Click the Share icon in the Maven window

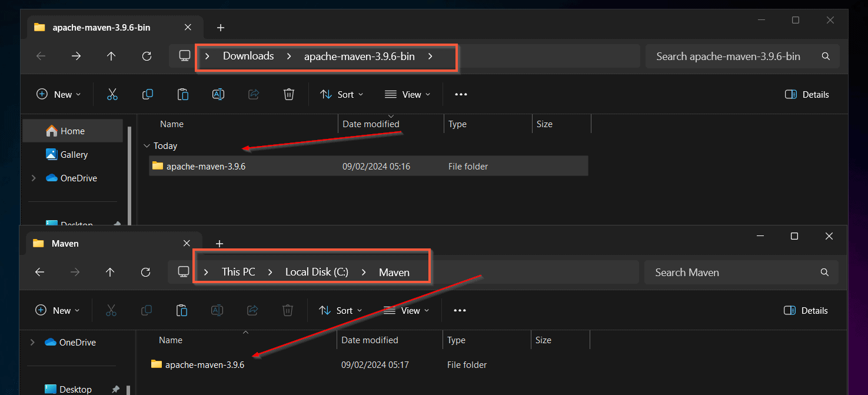(252, 310)
